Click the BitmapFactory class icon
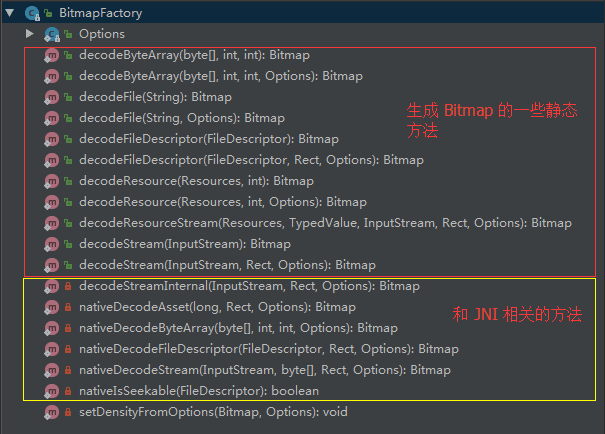The height and width of the screenshot is (434, 605). click(x=32, y=14)
